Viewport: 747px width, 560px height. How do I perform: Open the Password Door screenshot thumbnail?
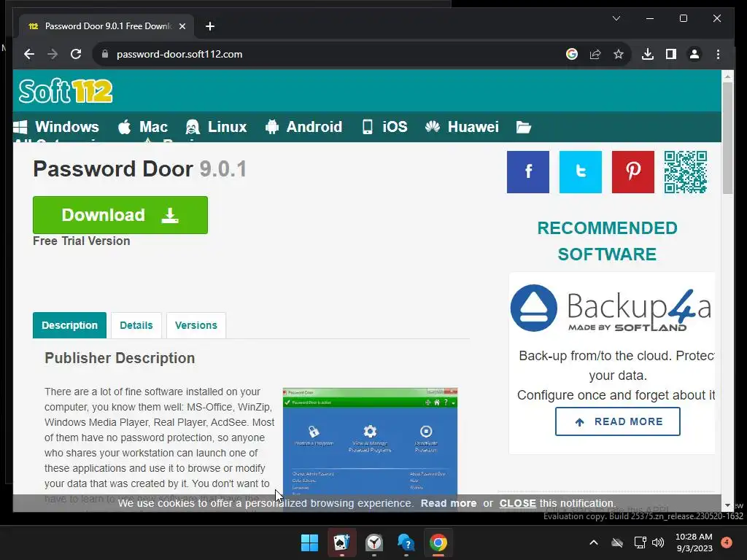click(370, 442)
